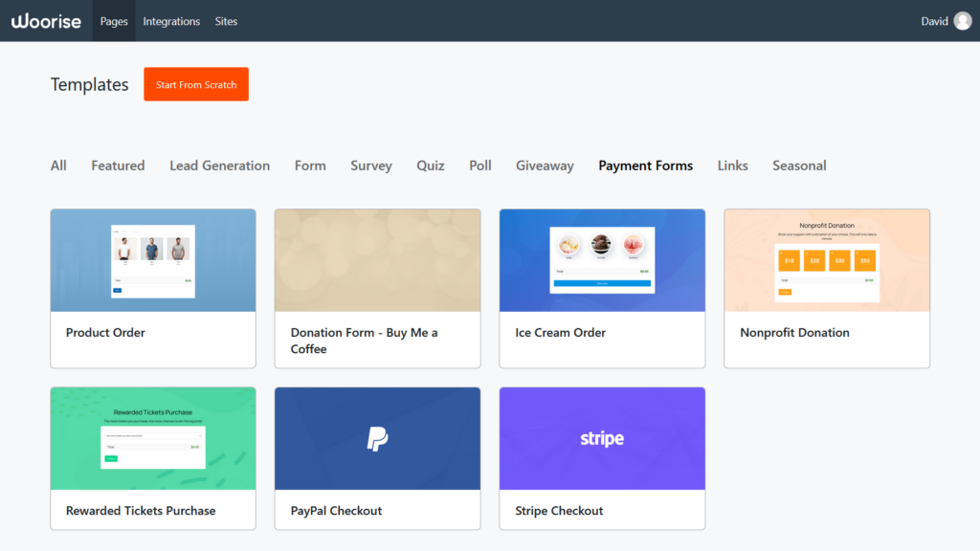Screen dimensions: 980x551
Task: View Seasonal templates
Action: (799, 165)
